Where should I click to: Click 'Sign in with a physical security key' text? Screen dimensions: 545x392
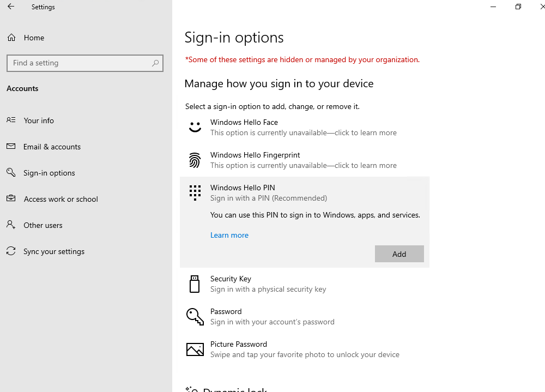click(268, 289)
